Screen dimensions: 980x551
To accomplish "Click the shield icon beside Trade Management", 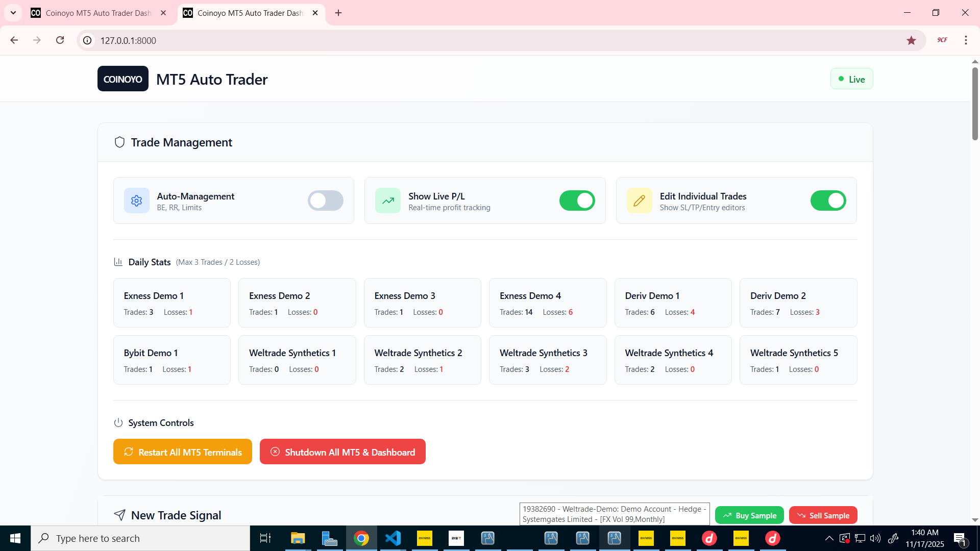I will (x=119, y=142).
